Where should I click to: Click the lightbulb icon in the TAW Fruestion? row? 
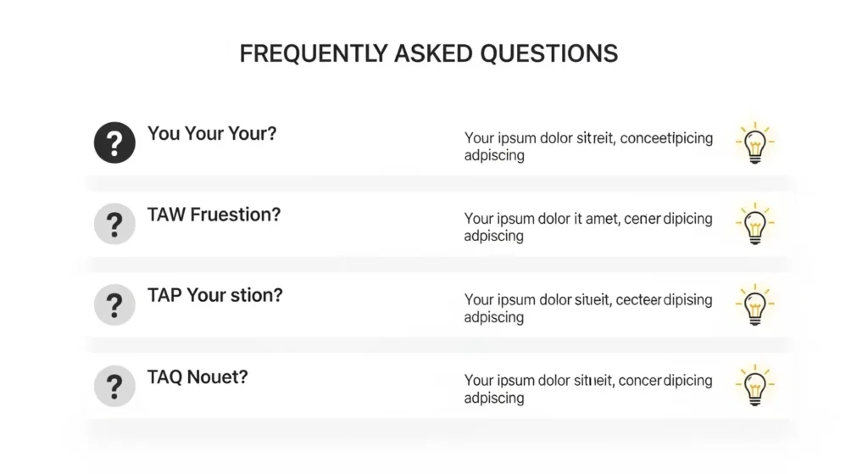[754, 225]
